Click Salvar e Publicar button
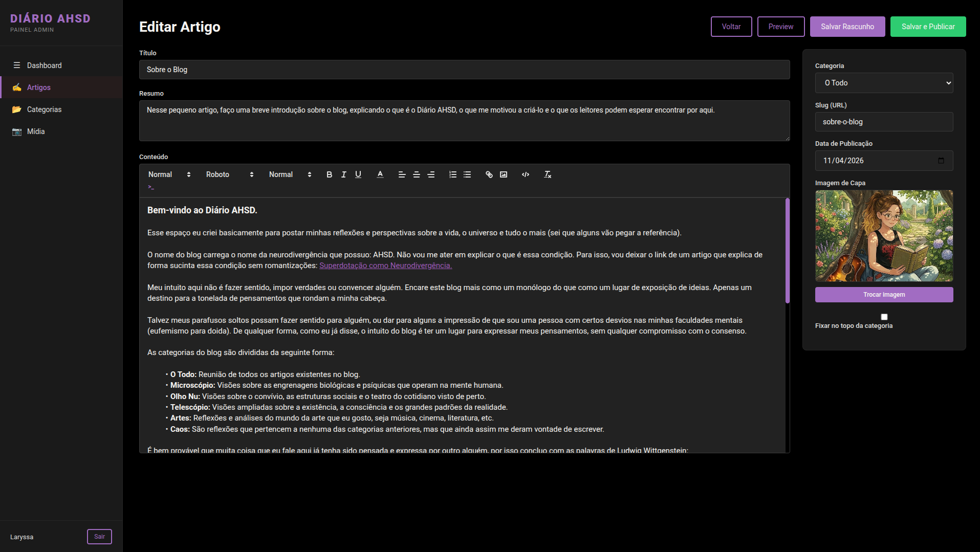Viewport: 980px width, 552px height. pos(928,27)
